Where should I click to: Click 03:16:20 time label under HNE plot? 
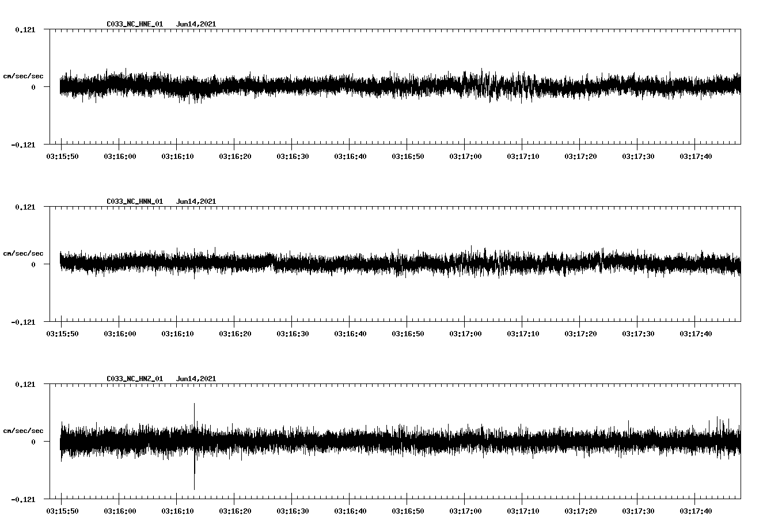[235, 156]
